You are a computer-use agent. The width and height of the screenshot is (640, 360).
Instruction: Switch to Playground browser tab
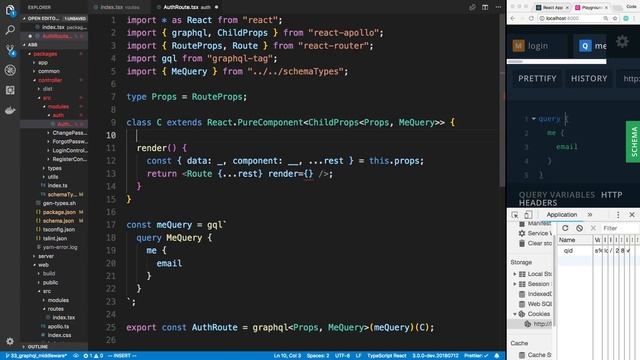click(x=592, y=7)
